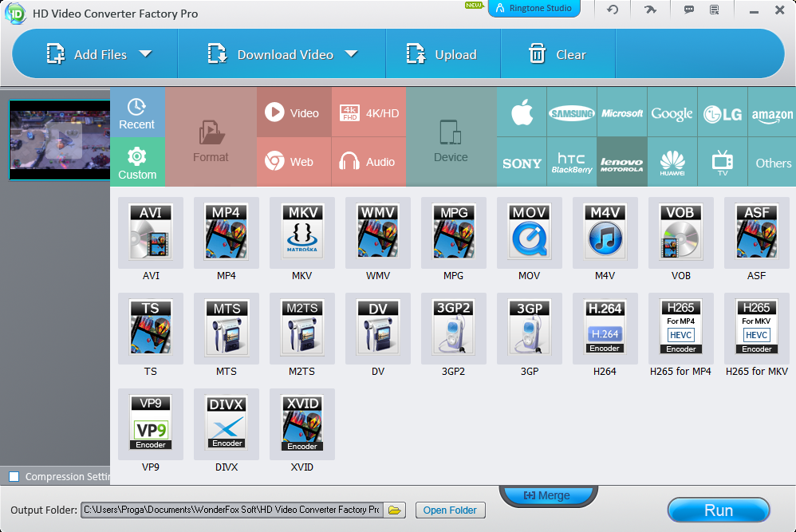The image size is (796, 532).
Task: Open the Web formats category
Action: pos(294,162)
